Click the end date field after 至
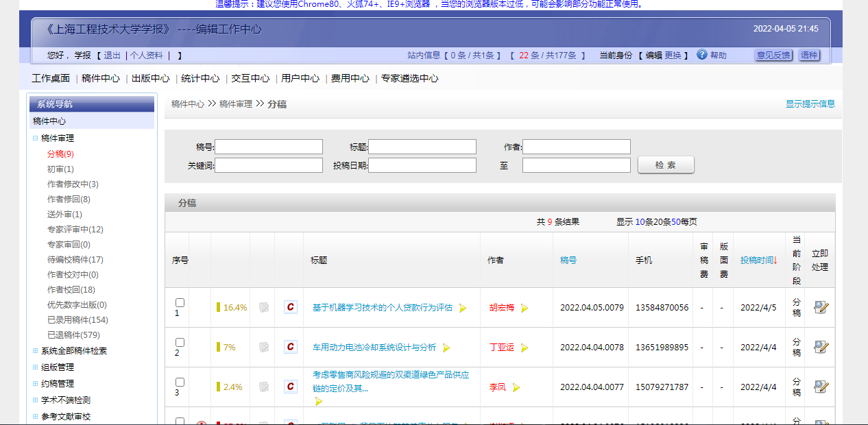 coord(577,165)
